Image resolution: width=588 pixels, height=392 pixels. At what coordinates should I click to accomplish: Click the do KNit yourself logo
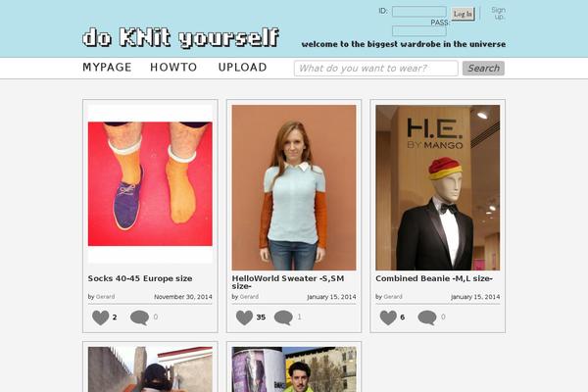click(180, 37)
